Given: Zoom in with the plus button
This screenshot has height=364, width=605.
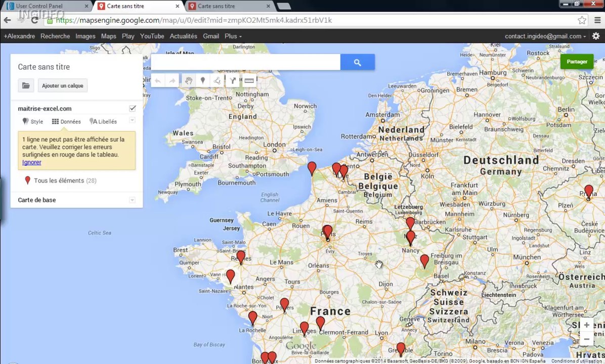Looking at the screenshot, I should pyautogui.click(x=586, y=325).
